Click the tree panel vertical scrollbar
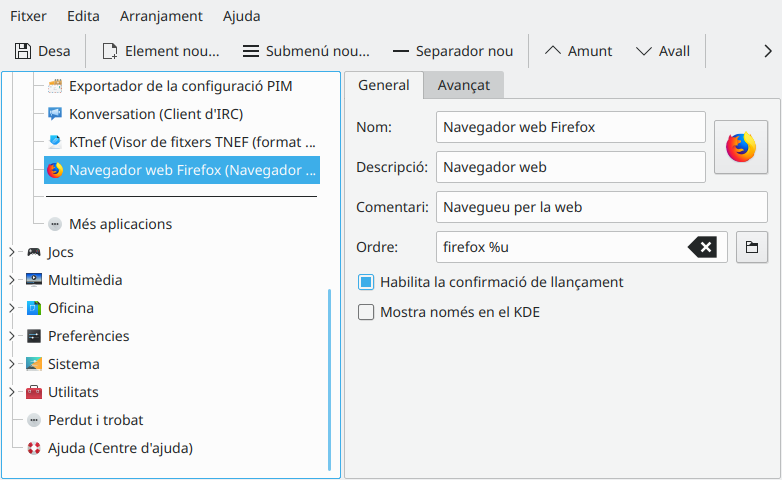The image size is (782, 480). [x=329, y=380]
